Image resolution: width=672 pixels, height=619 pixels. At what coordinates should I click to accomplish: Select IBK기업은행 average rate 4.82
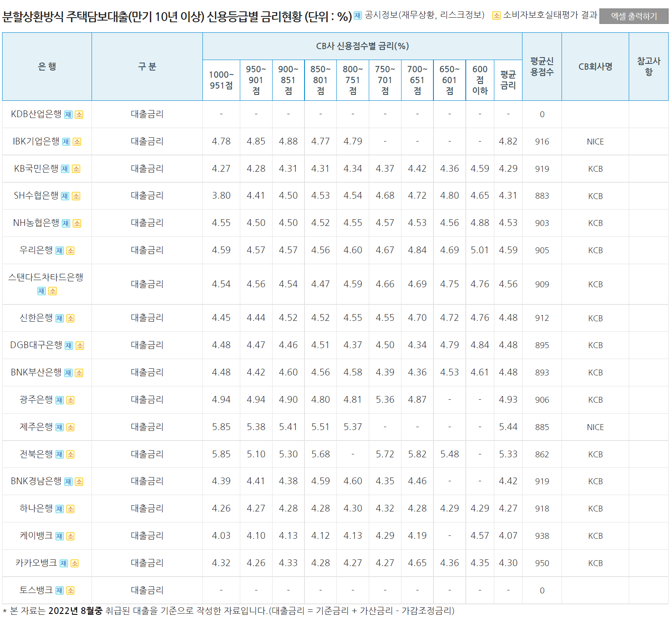click(508, 142)
